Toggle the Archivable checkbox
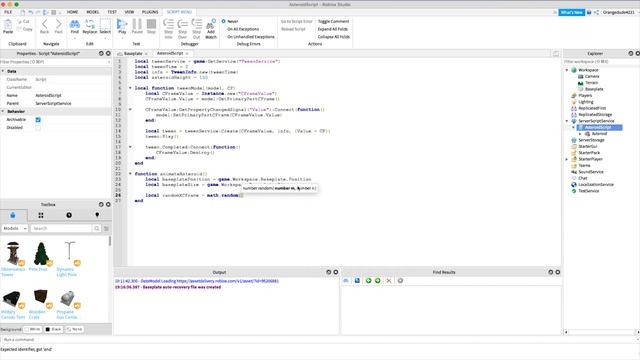 coord(38,120)
